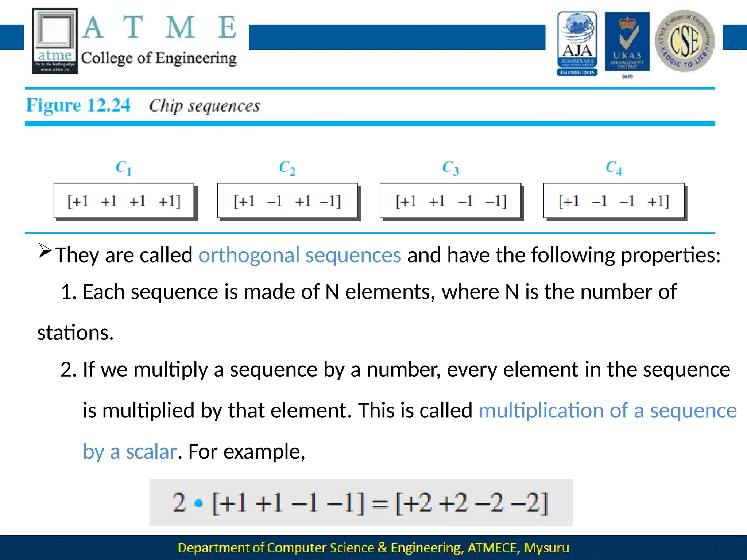Click the 'Chip sequences' caption
This screenshot has height=560, width=747.
[x=204, y=106]
